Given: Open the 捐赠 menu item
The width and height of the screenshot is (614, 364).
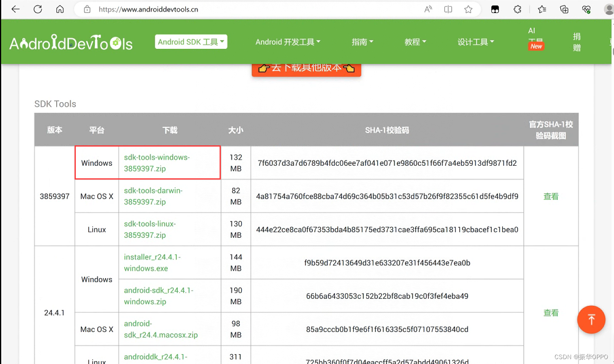Looking at the screenshot, I should 577,42.
